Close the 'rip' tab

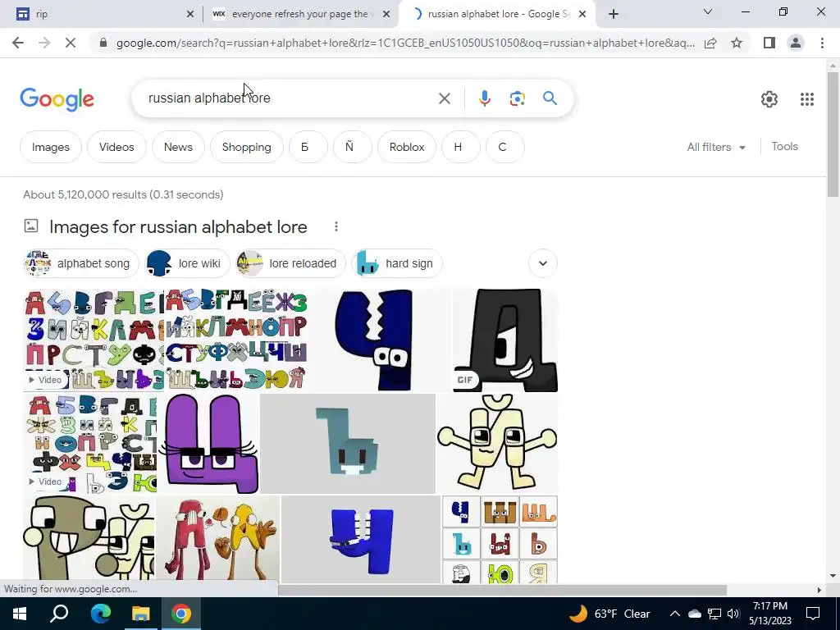pos(190,15)
